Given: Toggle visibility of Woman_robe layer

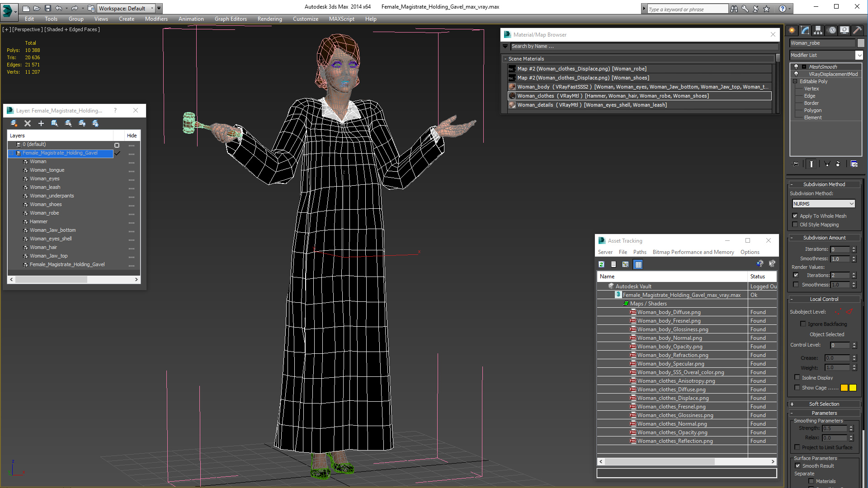Looking at the screenshot, I should (x=132, y=213).
